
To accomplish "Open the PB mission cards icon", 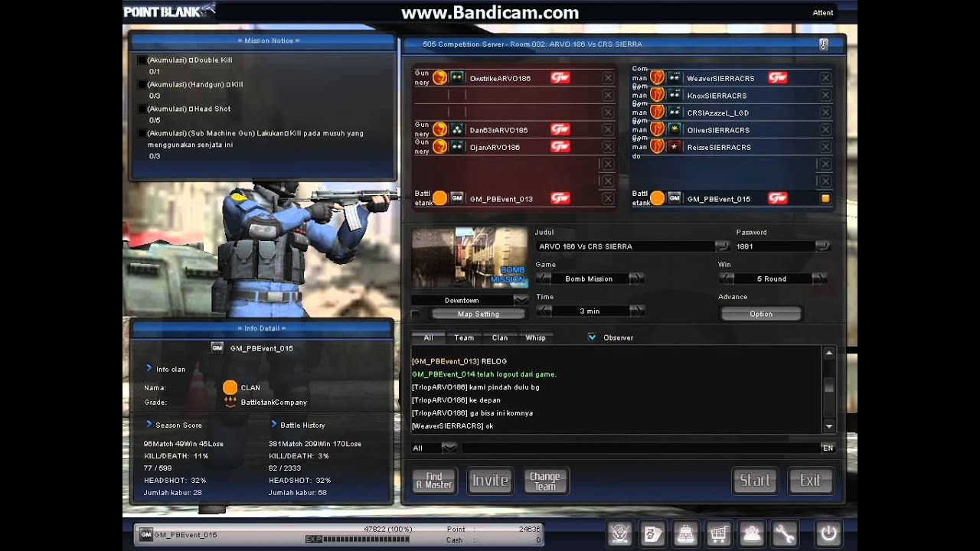I will click(652, 533).
